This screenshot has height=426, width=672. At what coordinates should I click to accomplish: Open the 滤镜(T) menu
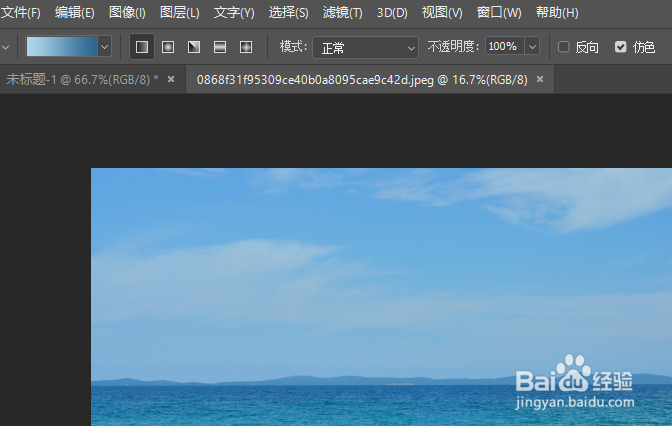(342, 12)
